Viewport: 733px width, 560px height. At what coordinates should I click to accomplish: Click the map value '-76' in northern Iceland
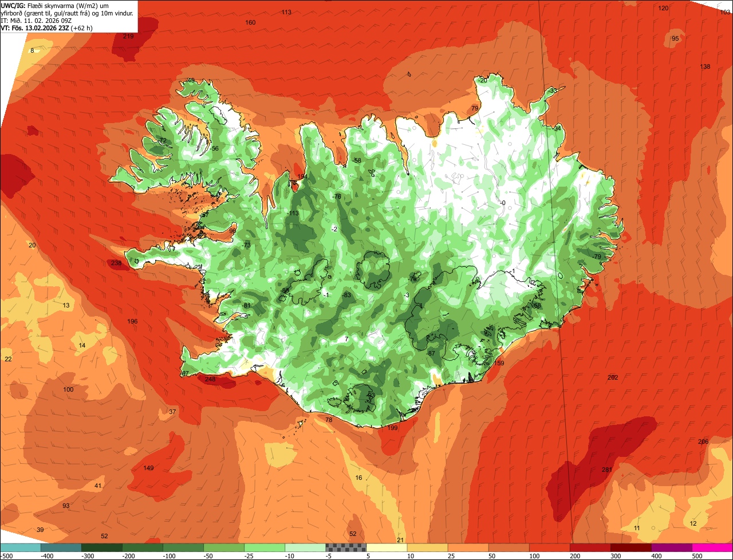coord(337,196)
